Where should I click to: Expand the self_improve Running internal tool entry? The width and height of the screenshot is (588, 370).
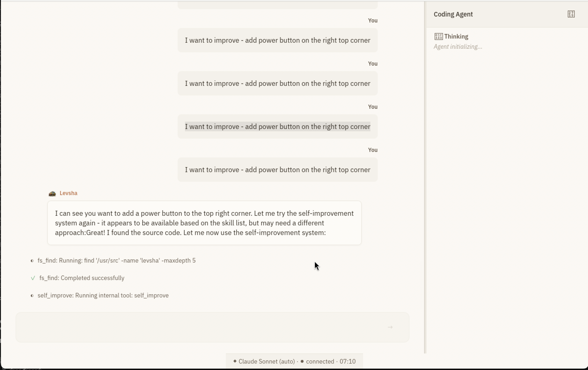(103, 295)
